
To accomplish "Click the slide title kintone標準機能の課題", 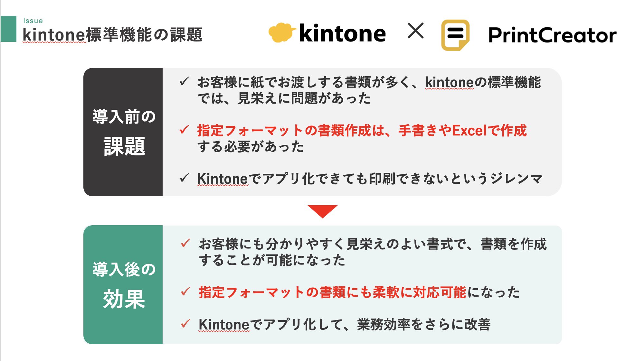I will [112, 35].
